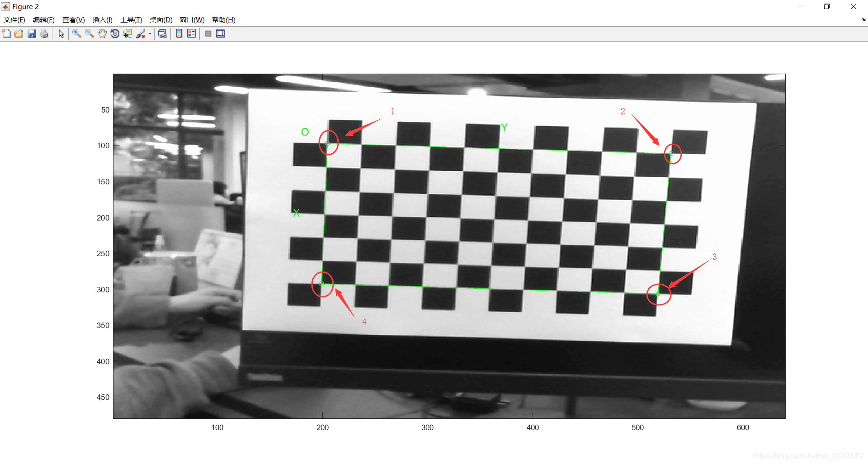Select the Zoom In magnifier tool

(77, 34)
